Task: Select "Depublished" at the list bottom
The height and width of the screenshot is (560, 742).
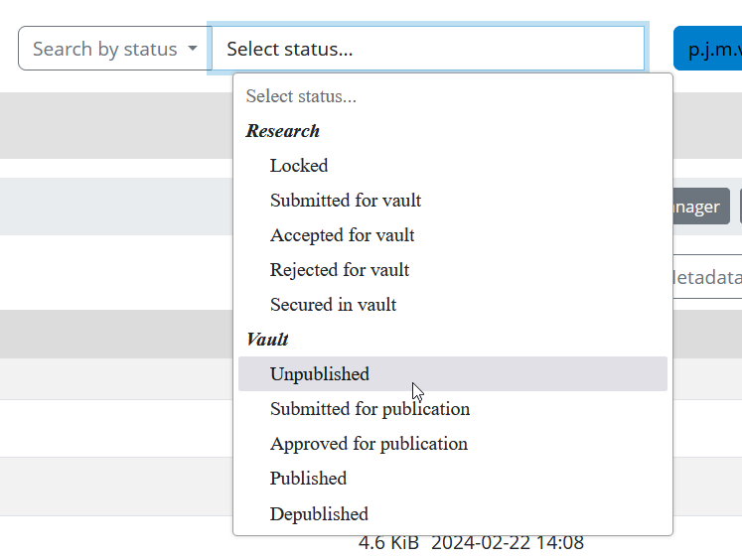Action: [x=319, y=514]
